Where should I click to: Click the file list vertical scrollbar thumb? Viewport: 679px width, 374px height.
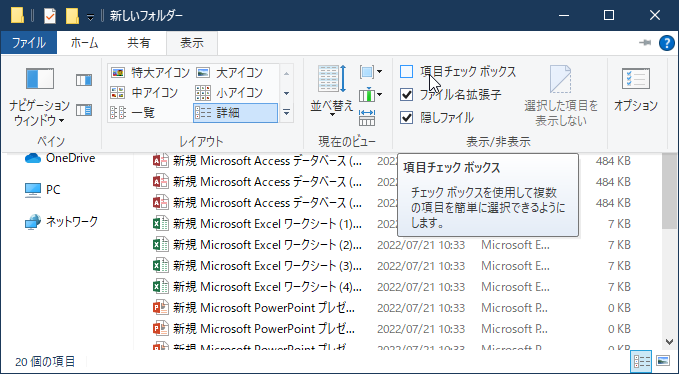coord(669,190)
